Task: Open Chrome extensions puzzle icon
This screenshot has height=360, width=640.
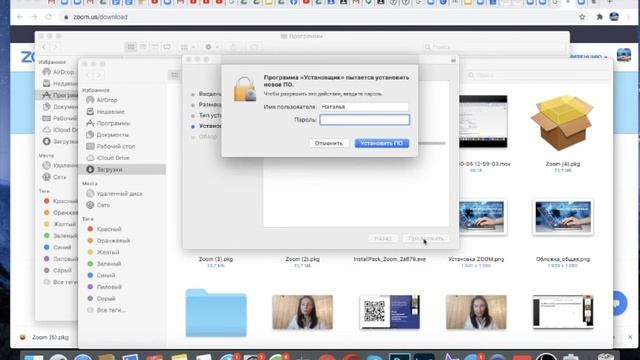Action: [x=600, y=17]
